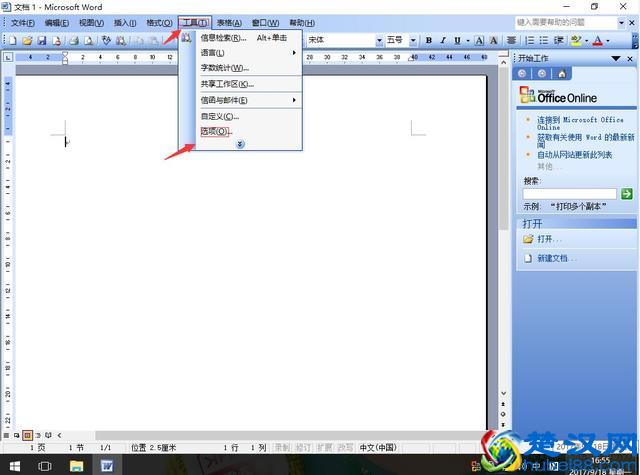Open the 文件(F) menu

pos(22,23)
